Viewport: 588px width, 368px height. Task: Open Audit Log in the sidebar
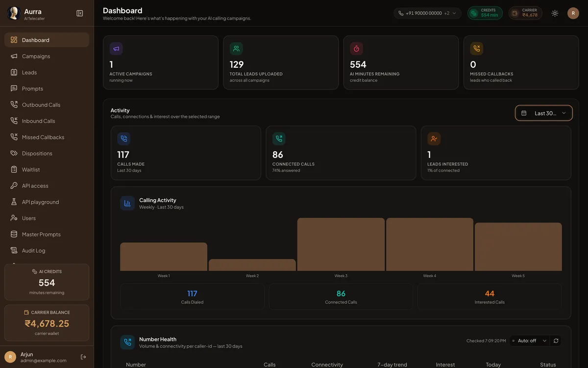tap(47, 250)
